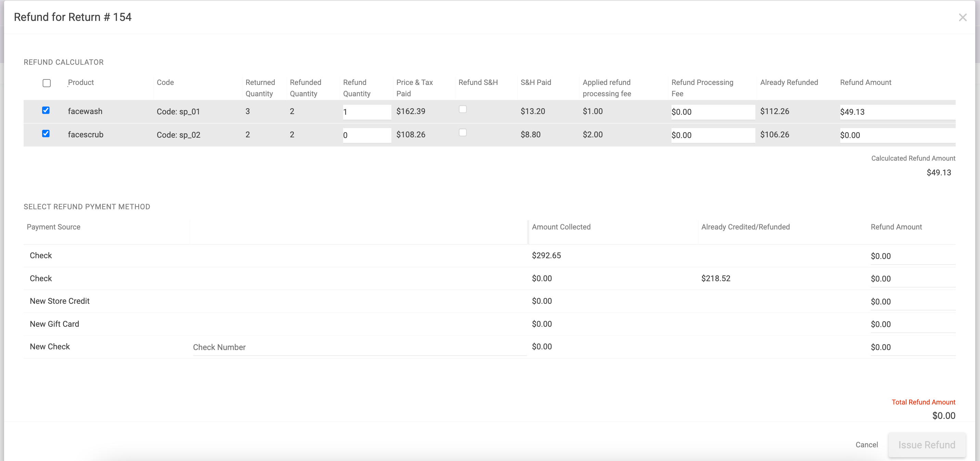Screen dimensions: 980x461
Task: Edit Refund Processing Fee for facescrub
Action: point(713,135)
